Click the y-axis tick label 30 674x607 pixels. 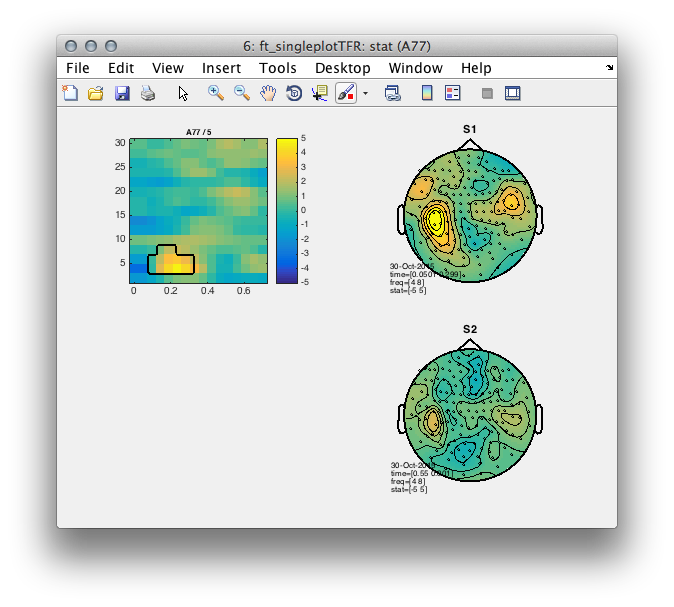120,143
